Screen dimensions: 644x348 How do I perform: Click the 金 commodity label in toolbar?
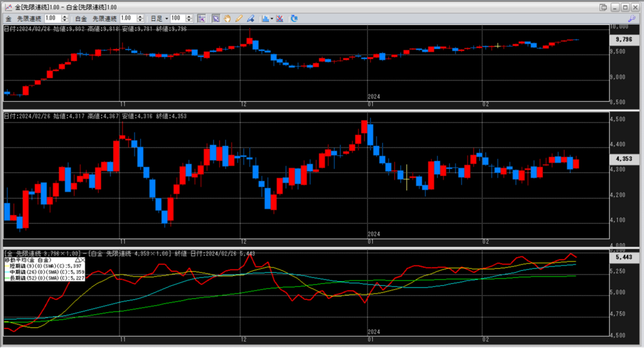(9, 19)
